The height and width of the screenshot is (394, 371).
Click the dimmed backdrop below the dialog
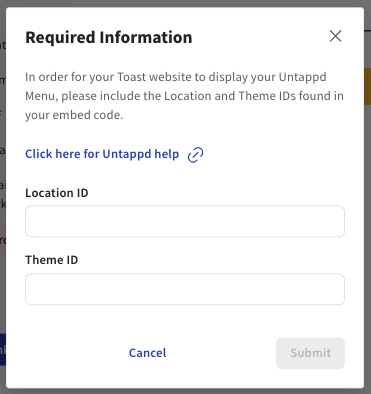185,391
